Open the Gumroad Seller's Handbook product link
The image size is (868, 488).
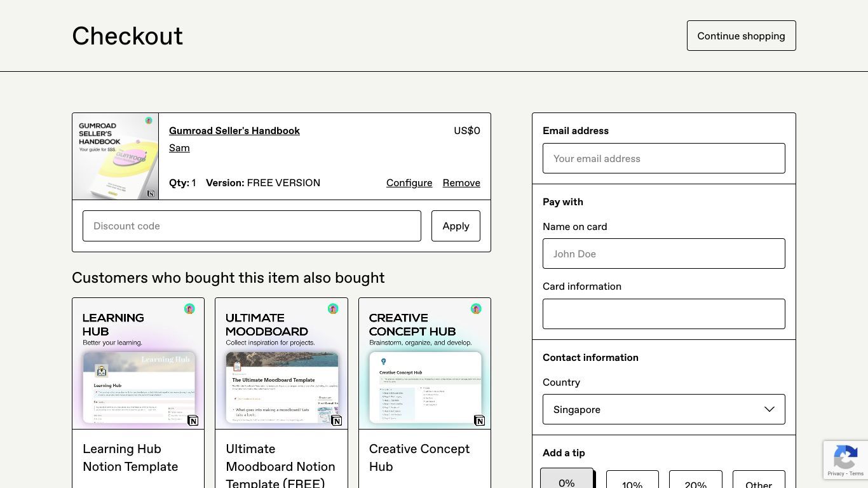coord(234,130)
